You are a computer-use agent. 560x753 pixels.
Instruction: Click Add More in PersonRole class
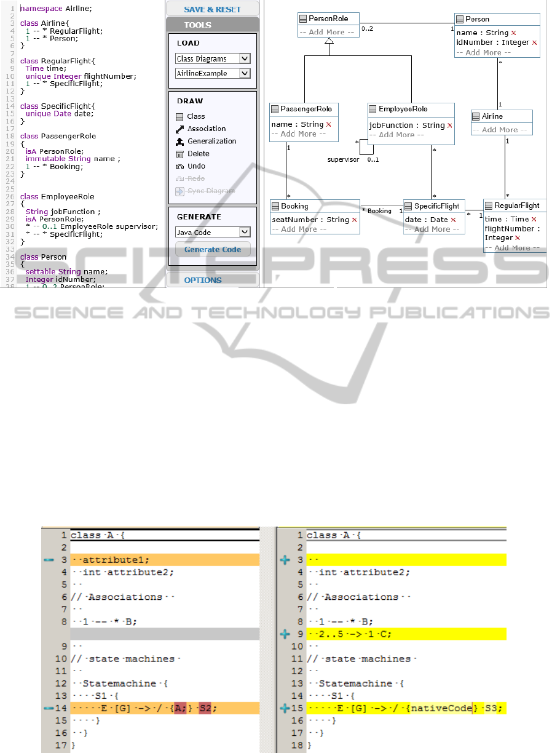coord(326,32)
